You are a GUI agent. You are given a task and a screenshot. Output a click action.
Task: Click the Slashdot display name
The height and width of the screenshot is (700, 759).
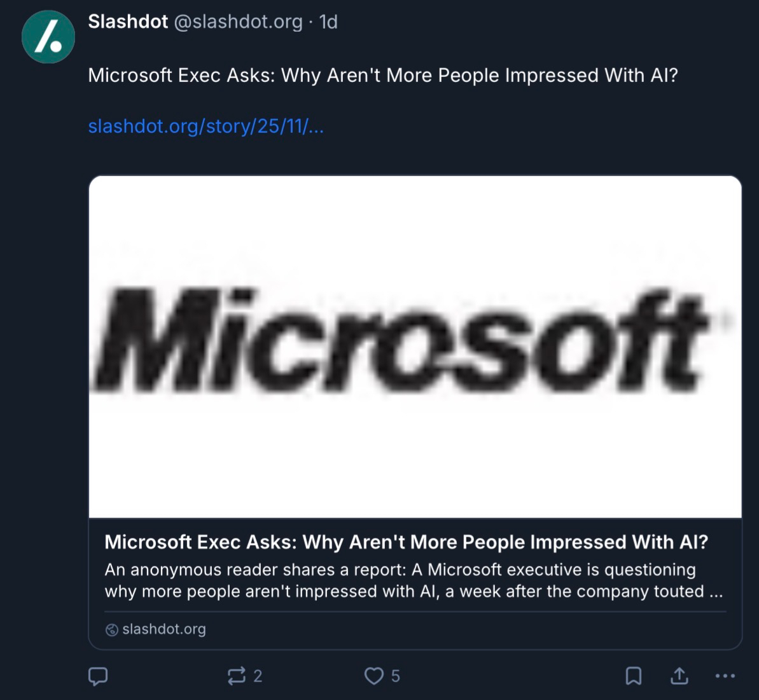(x=128, y=22)
